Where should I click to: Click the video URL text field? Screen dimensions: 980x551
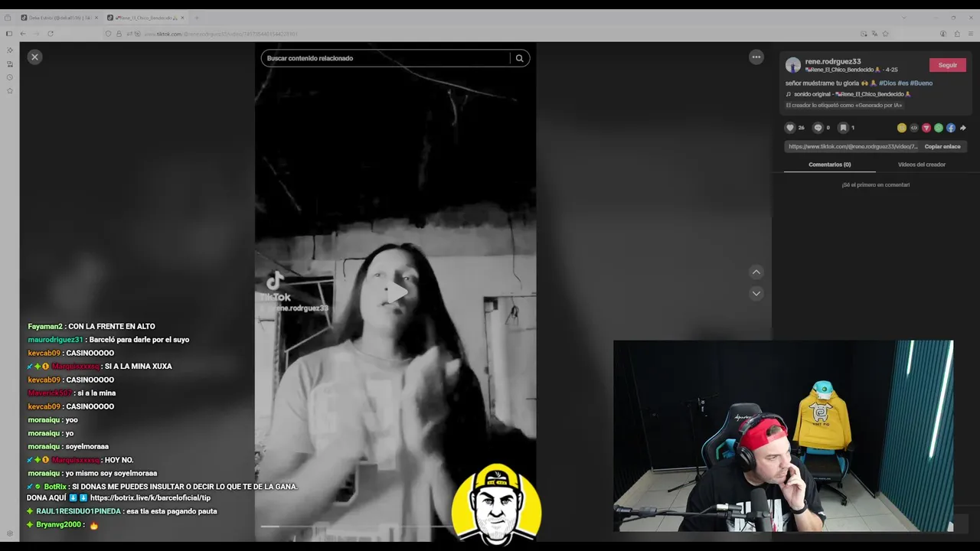pos(853,146)
